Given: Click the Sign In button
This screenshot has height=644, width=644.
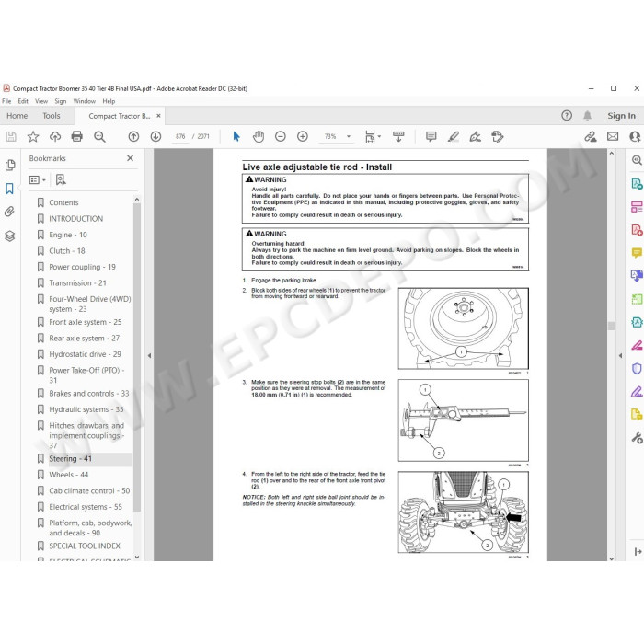Looking at the screenshot, I should (621, 116).
